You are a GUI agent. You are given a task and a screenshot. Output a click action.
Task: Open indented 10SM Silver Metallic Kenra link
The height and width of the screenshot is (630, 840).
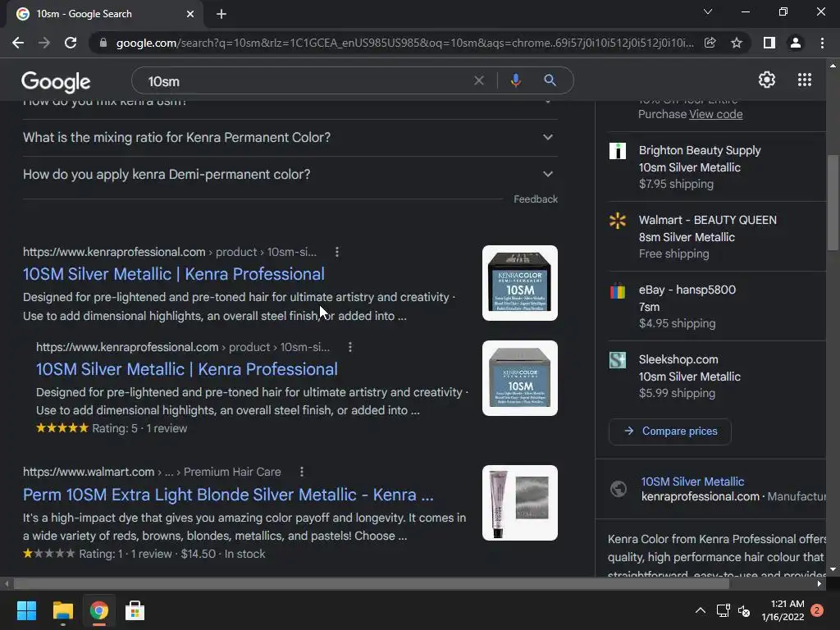(186, 369)
